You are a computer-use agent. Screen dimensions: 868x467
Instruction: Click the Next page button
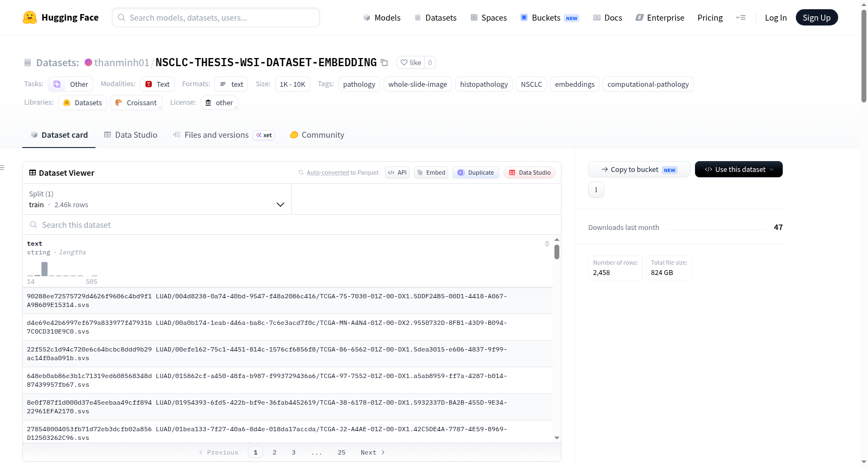point(373,452)
